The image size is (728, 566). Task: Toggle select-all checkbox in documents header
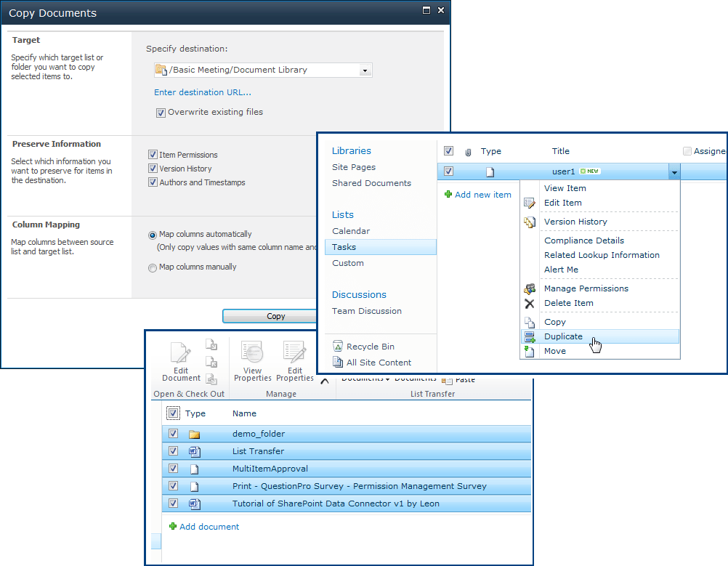pyautogui.click(x=173, y=413)
